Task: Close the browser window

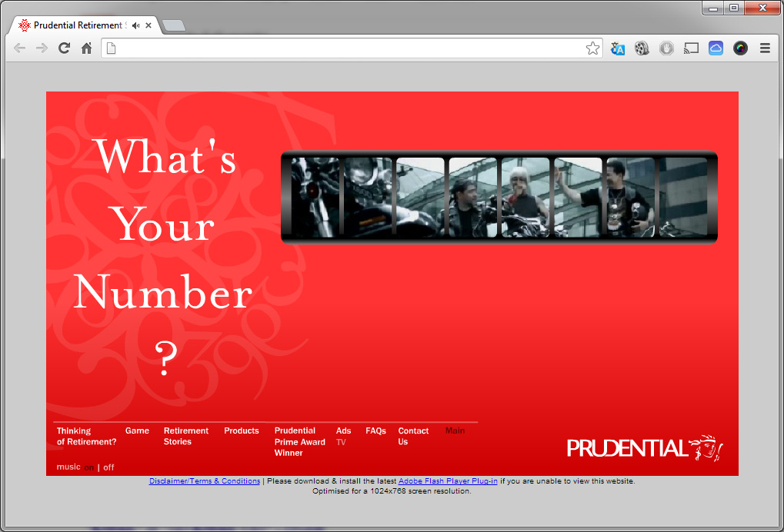Action: (762, 8)
